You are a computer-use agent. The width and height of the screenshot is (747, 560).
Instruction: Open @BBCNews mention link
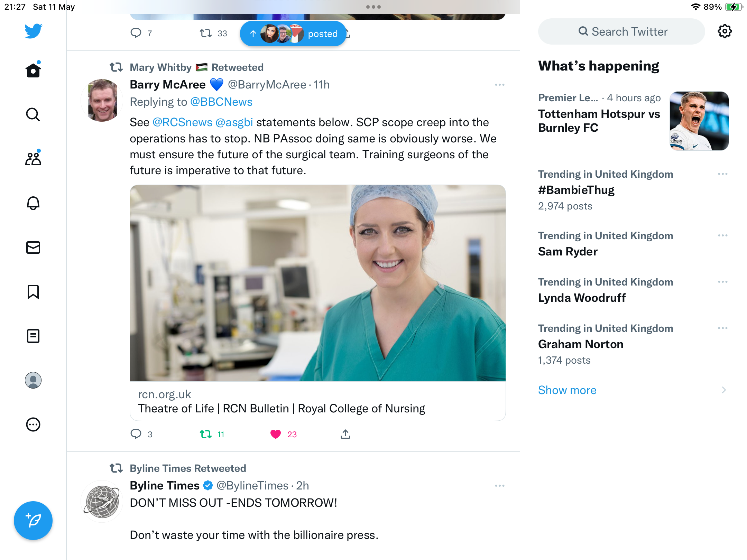point(221,102)
